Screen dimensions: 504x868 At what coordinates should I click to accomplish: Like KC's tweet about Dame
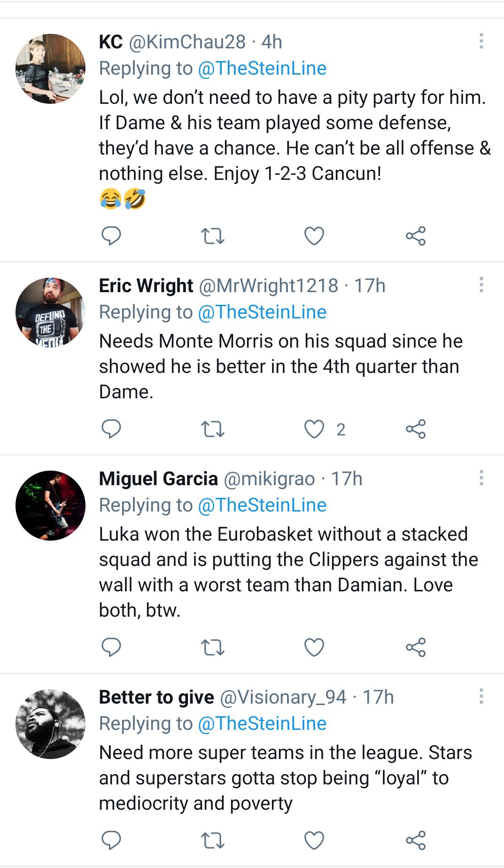point(314,236)
